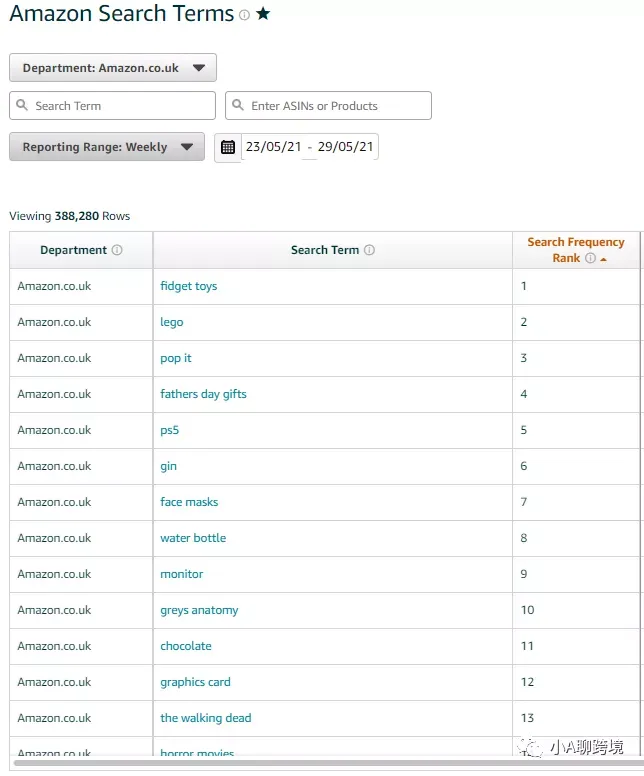Click the sort arrow on Search Frequency Rank
Viewport: 644px width, 776px height.
click(x=603, y=259)
